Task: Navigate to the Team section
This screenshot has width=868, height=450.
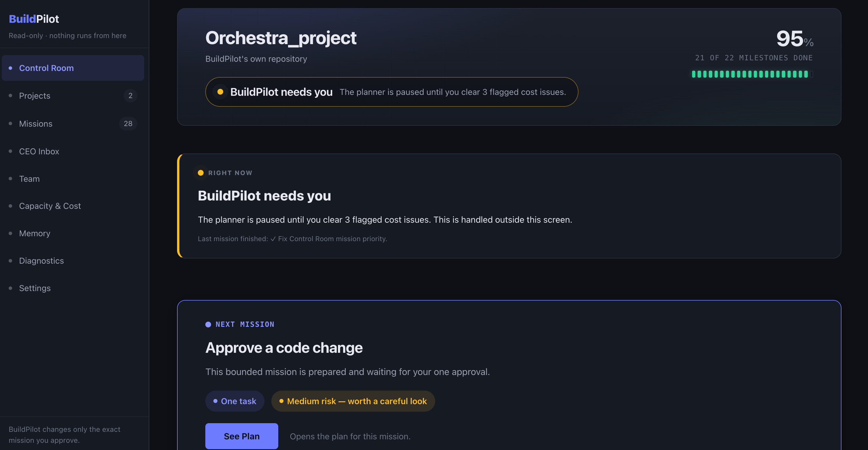Action: click(73, 179)
